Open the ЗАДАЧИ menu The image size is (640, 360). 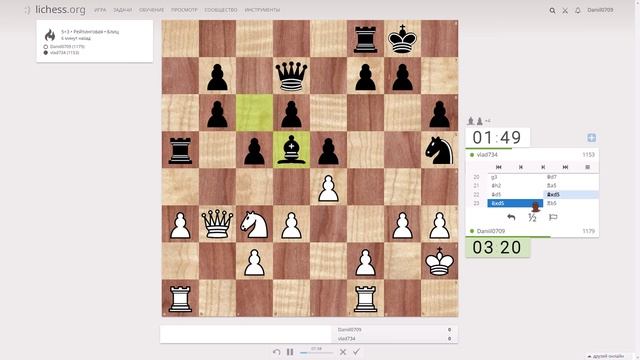pos(122,10)
